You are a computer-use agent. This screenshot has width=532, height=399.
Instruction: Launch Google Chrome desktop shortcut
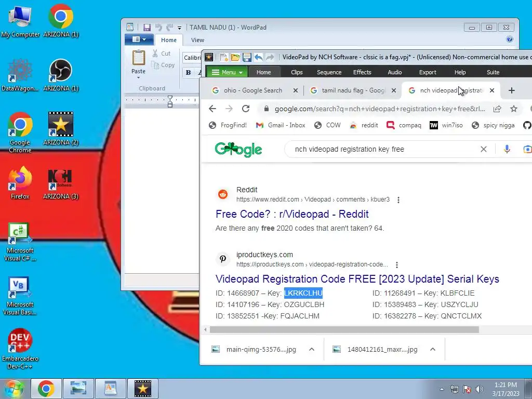pos(20,132)
